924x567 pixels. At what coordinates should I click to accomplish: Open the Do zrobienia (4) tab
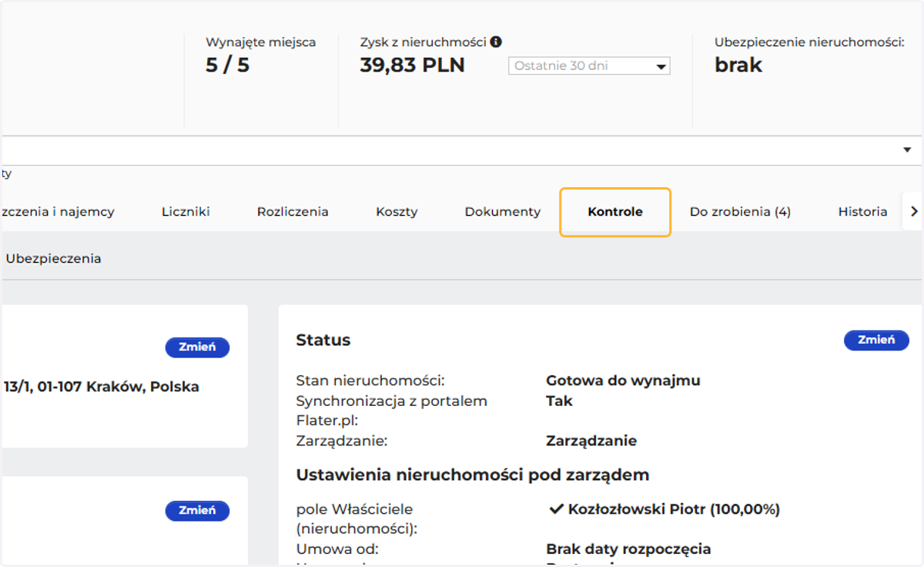(x=740, y=212)
